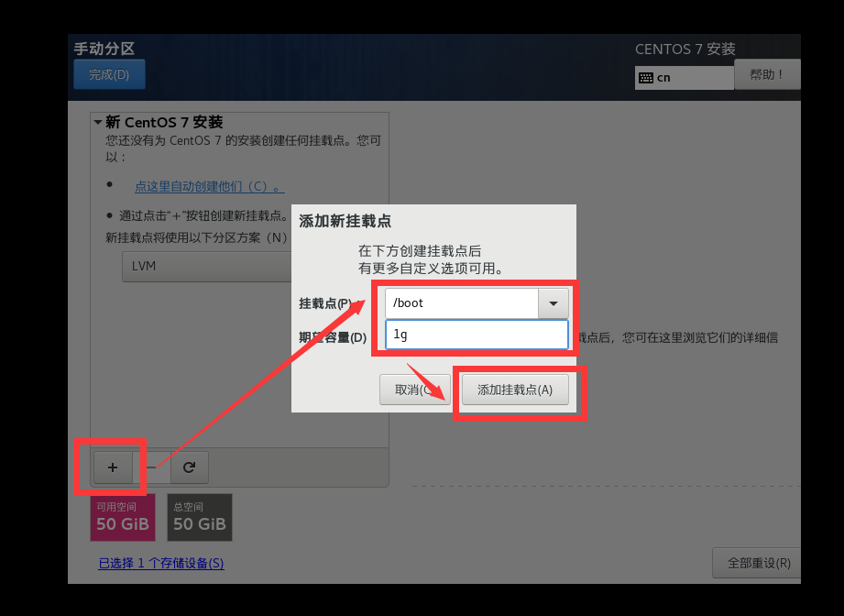844x616 pixels.
Task: Click the 添加挂载点(A) button
Action: pyautogui.click(x=515, y=390)
